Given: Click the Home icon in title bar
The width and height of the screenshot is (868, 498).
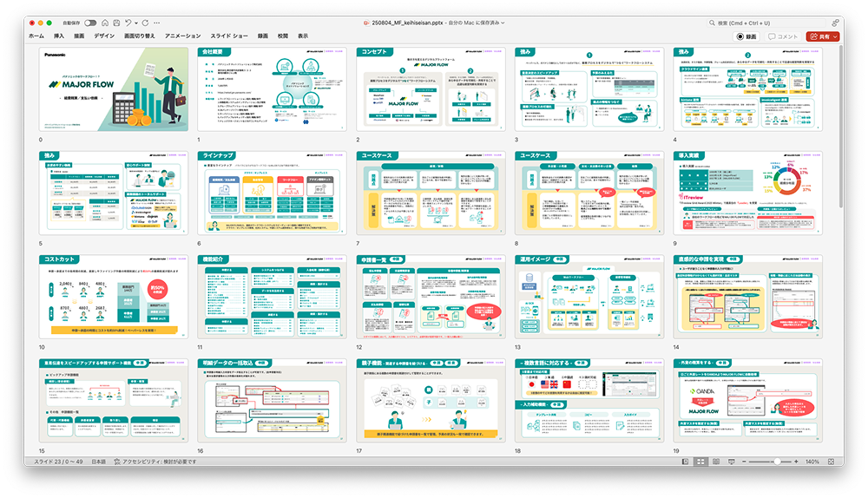Looking at the screenshot, I should click(105, 23).
